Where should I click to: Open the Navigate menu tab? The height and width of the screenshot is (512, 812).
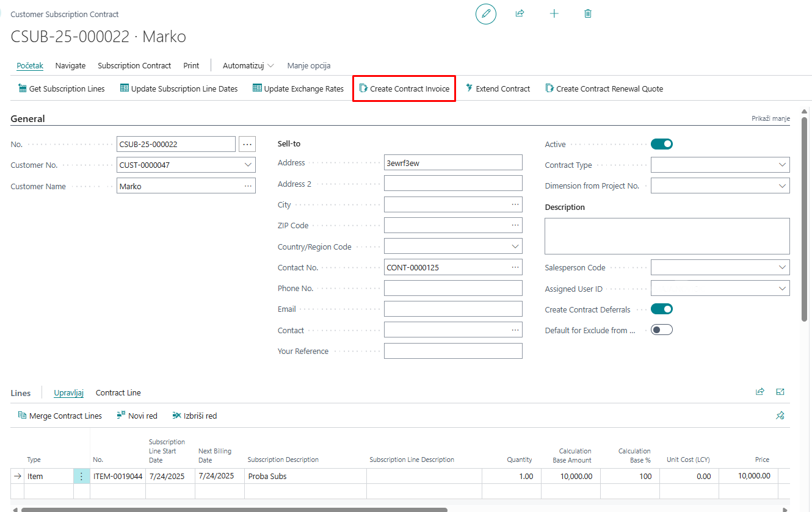tap(70, 65)
